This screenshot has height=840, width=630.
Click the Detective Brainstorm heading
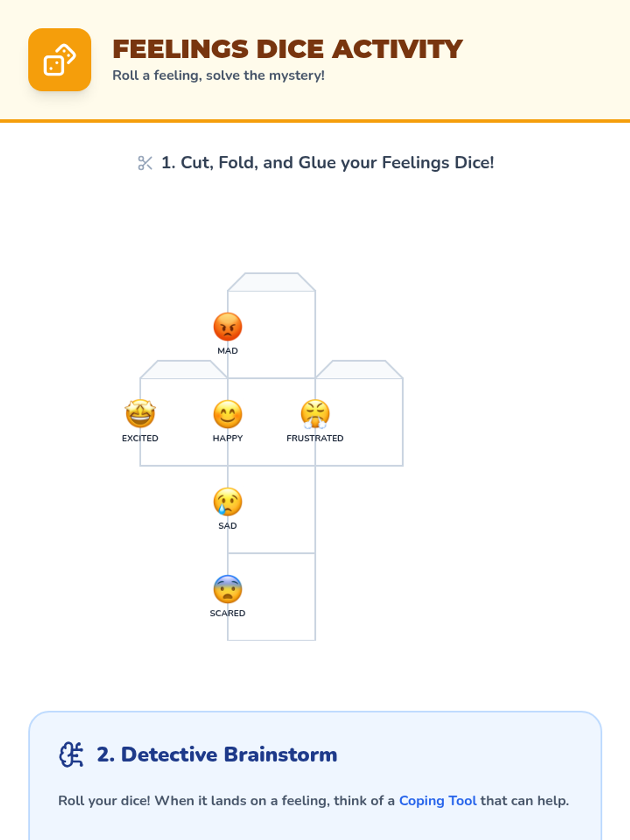pyautogui.click(x=217, y=754)
